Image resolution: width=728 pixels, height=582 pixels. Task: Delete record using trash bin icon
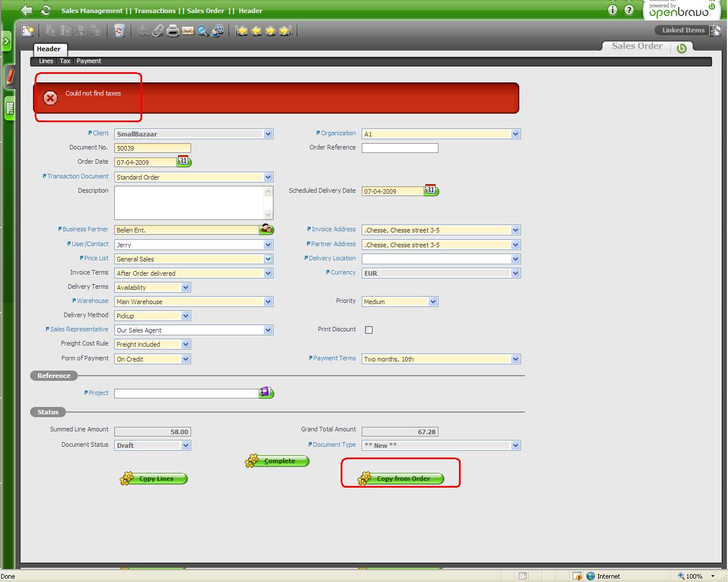[119, 31]
